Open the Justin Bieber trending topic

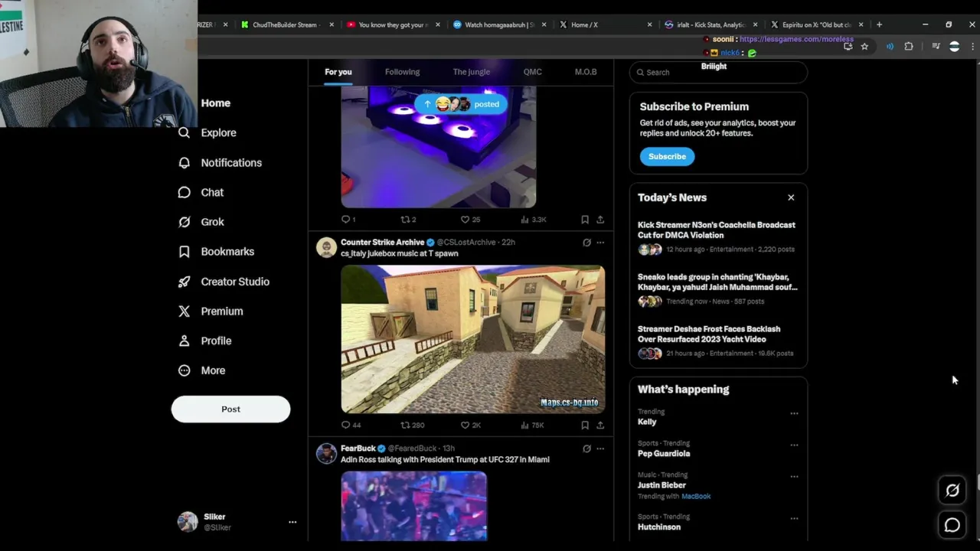pos(661,485)
